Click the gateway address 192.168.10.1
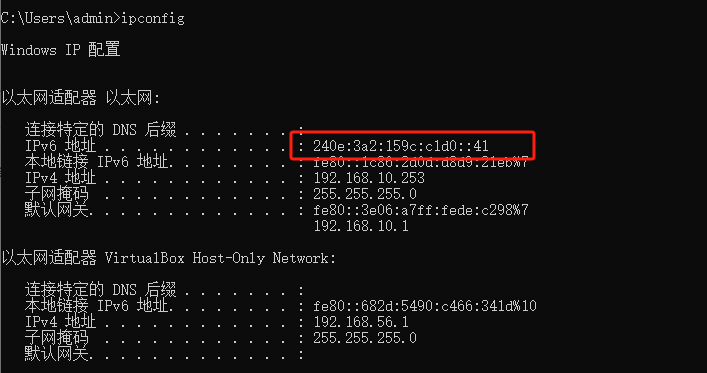 pos(361,226)
